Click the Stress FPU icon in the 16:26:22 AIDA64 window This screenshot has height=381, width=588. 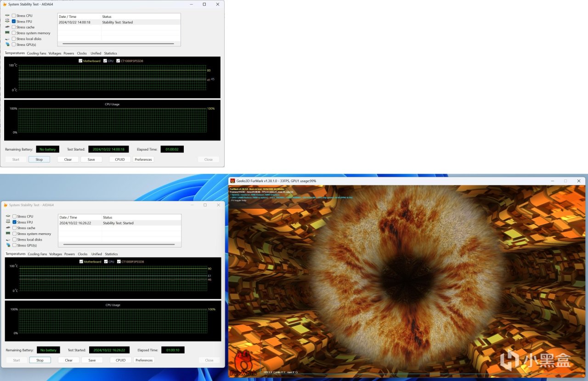coord(8,222)
